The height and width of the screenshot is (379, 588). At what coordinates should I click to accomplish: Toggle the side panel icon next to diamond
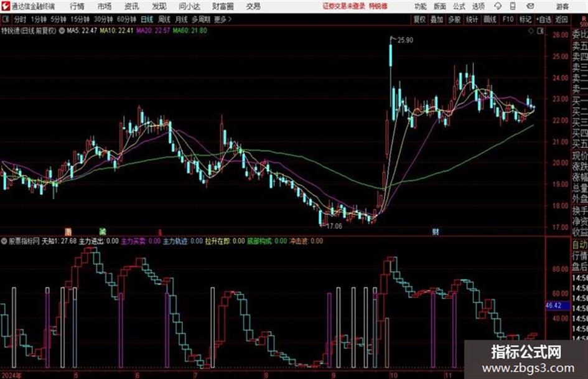point(540,31)
